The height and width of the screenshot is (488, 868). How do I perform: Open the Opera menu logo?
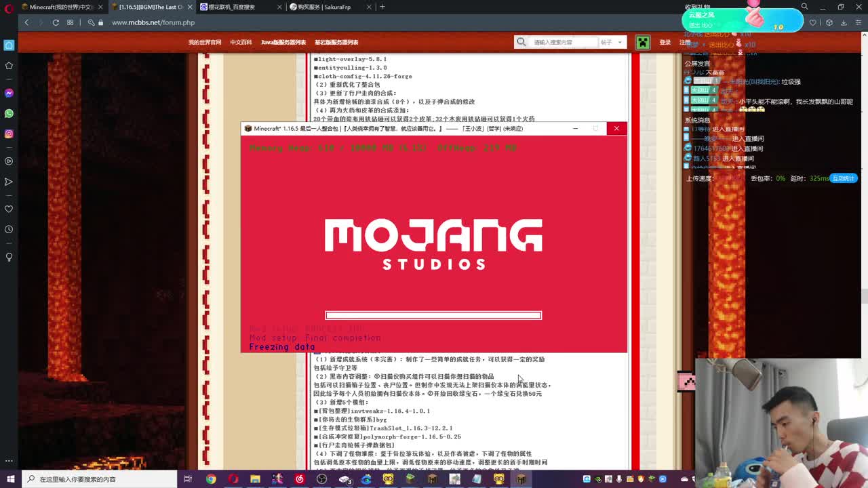[x=9, y=7]
